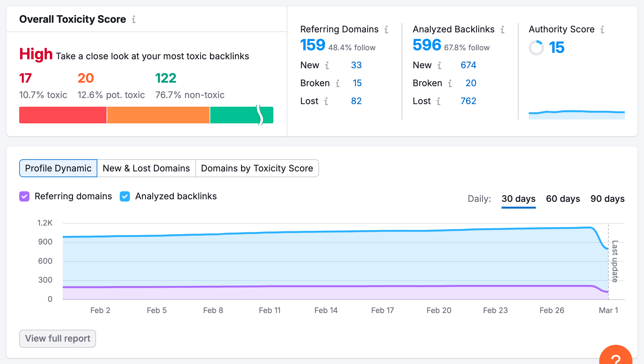Click info icon beside Referring Domains heading

tap(386, 29)
